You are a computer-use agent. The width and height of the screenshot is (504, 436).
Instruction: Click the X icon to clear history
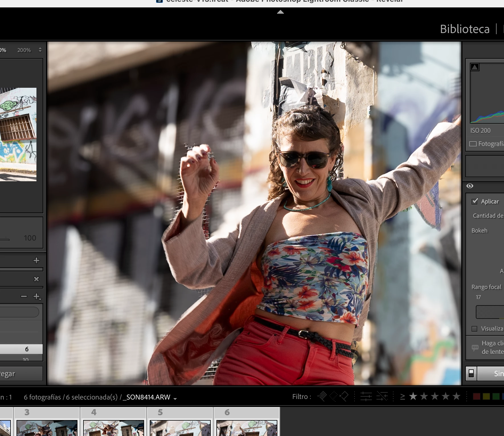(36, 279)
